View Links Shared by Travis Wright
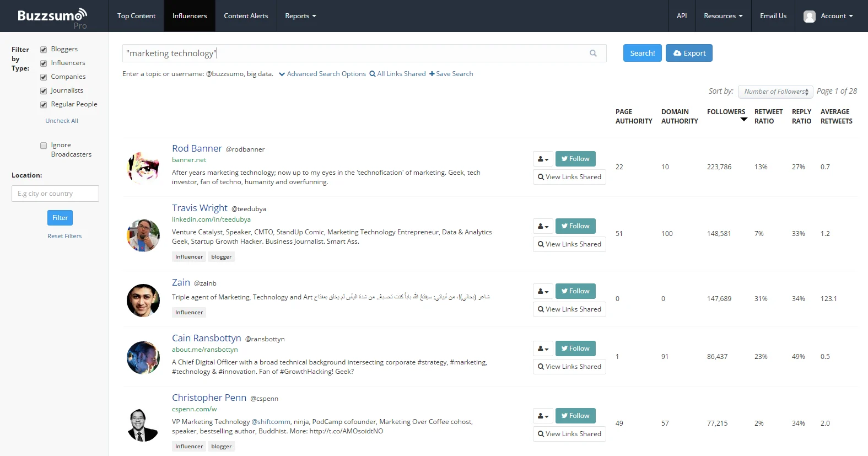868x456 pixels. (x=569, y=244)
